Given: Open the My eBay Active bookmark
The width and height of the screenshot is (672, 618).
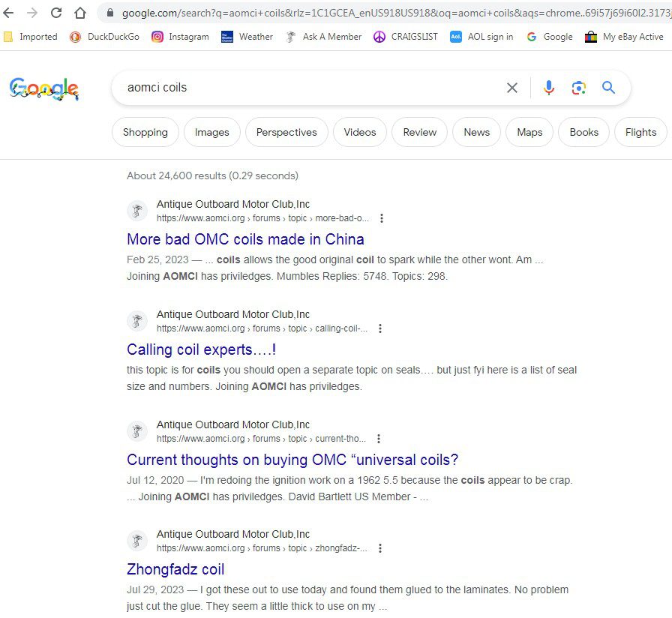Looking at the screenshot, I should pos(624,37).
